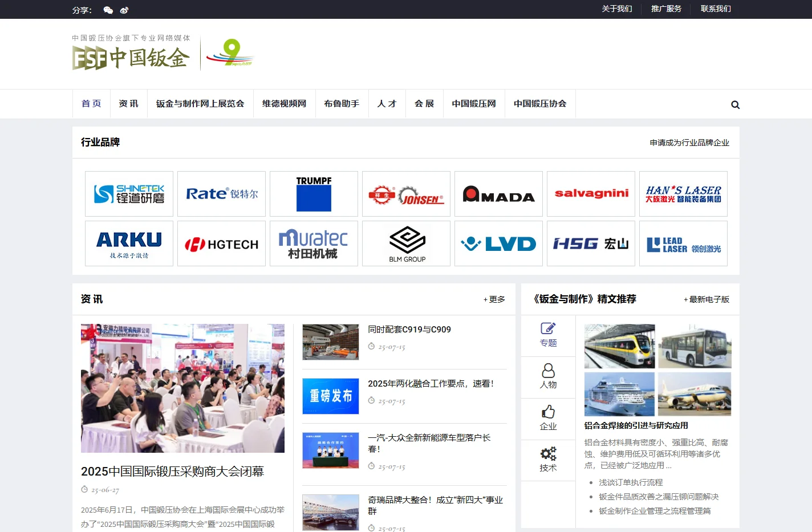The image size is (812, 532).
Task: Open the 奇瑞品牌大整合 article
Action: [436, 505]
